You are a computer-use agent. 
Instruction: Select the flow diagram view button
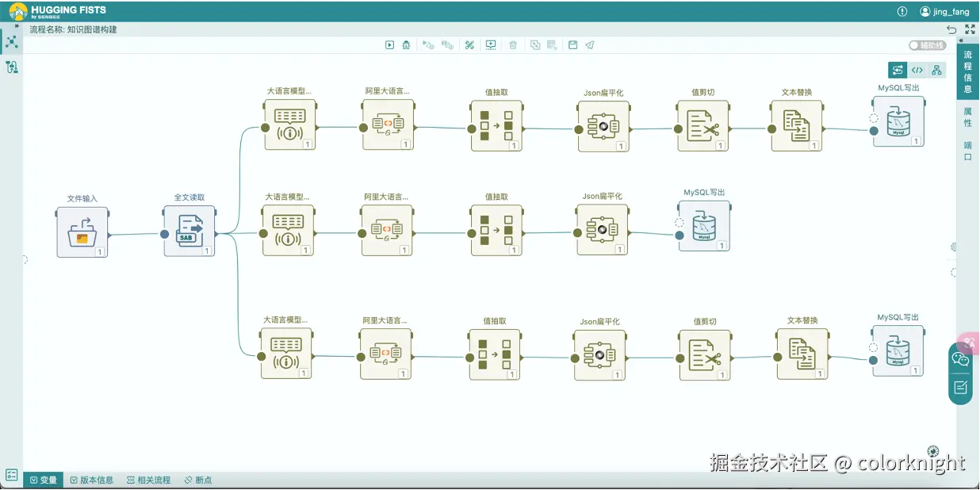898,71
